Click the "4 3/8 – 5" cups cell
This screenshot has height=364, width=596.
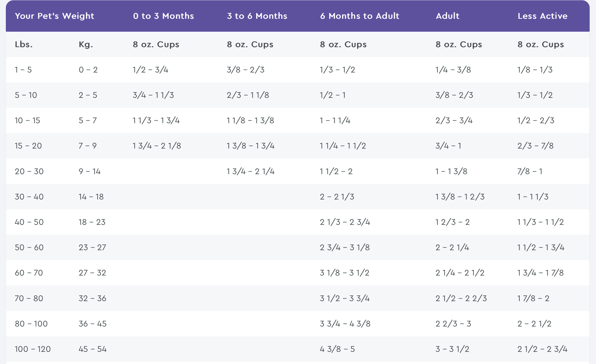(337, 349)
